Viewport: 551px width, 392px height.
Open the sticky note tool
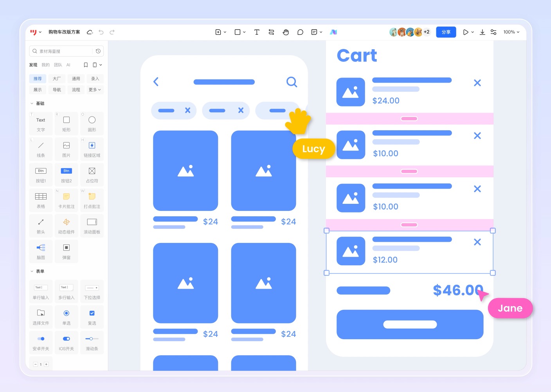317,32
